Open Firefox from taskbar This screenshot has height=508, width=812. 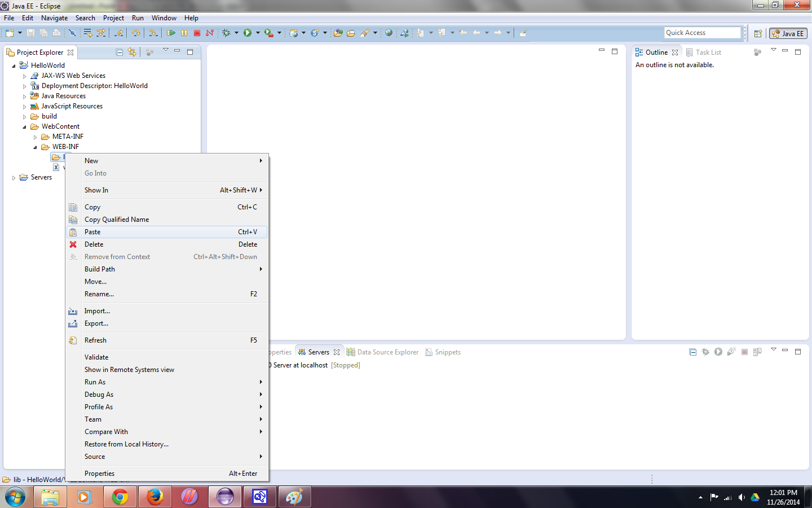pyautogui.click(x=155, y=497)
